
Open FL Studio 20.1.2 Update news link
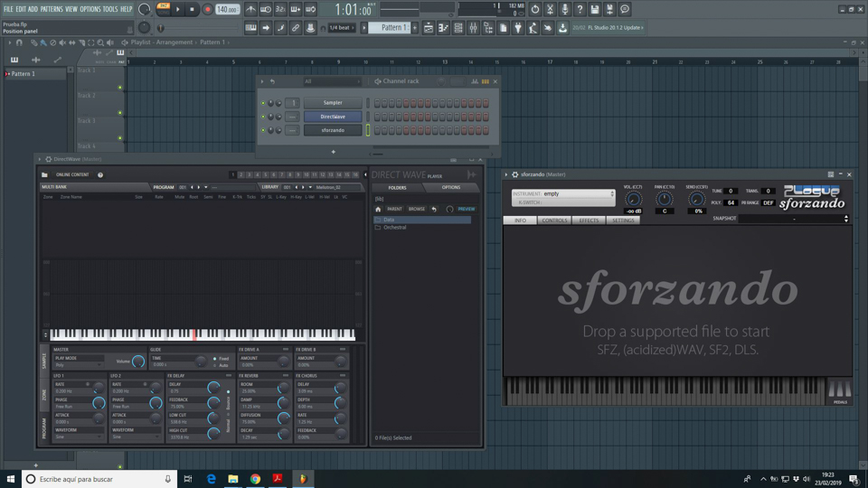(609, 28)
